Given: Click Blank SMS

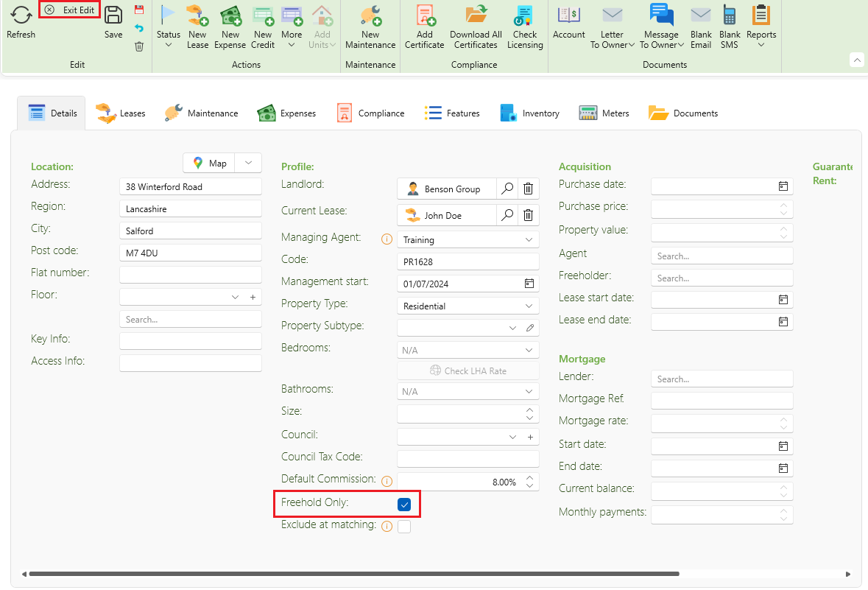Looking at the screenshot, I should 730,27.
